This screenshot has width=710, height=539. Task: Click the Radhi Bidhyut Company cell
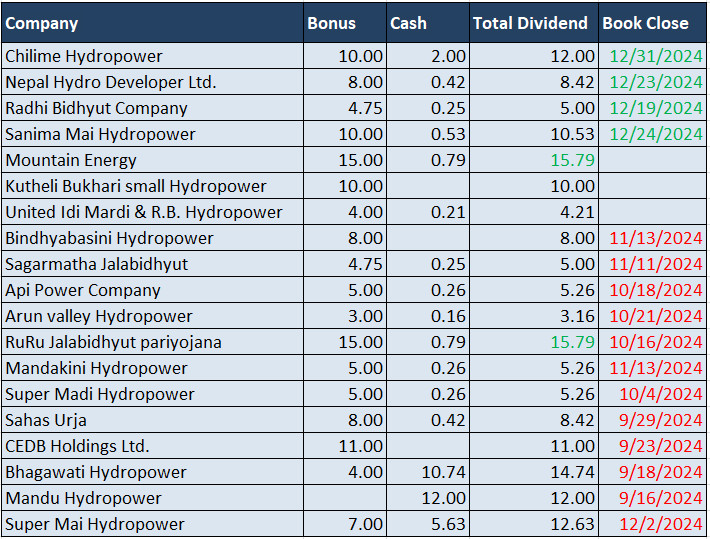pyautogui.click(x=153, y=108)
